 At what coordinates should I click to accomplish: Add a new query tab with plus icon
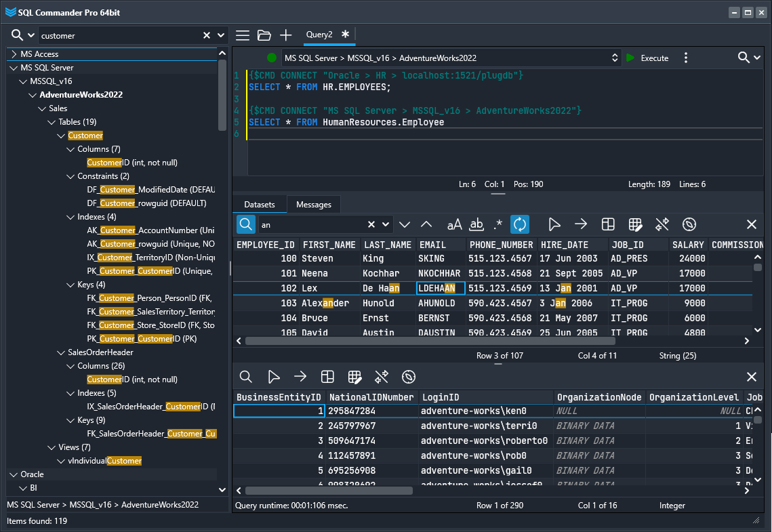[x=285, y=35]
